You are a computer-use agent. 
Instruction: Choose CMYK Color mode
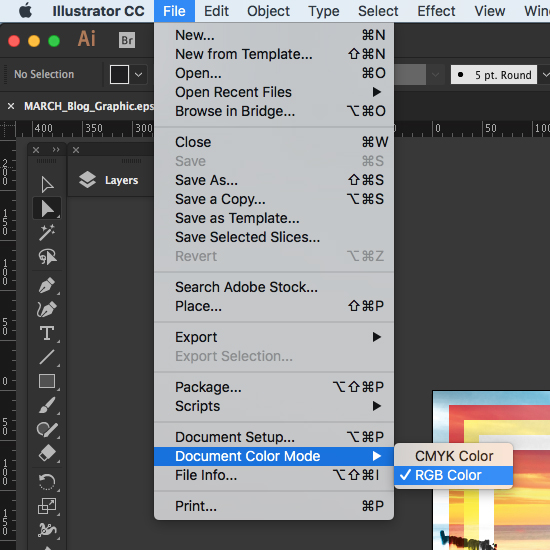tap(453, 456)
